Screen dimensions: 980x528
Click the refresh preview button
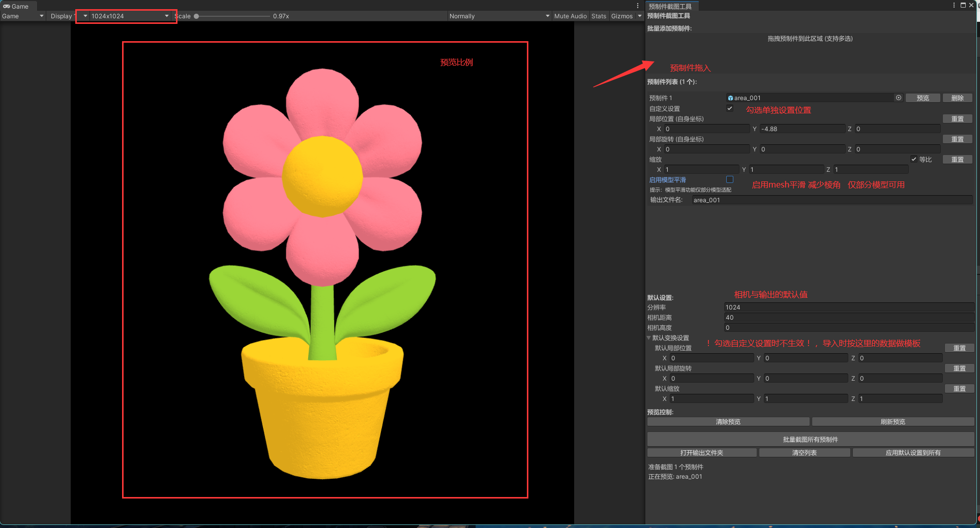click(x=893, y=422)
